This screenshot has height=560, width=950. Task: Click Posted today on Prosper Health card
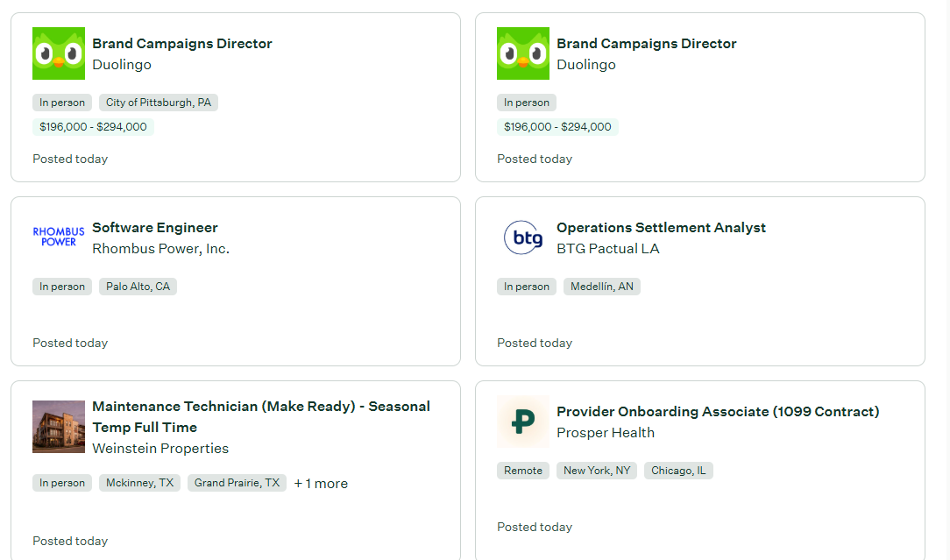(535, 528)
